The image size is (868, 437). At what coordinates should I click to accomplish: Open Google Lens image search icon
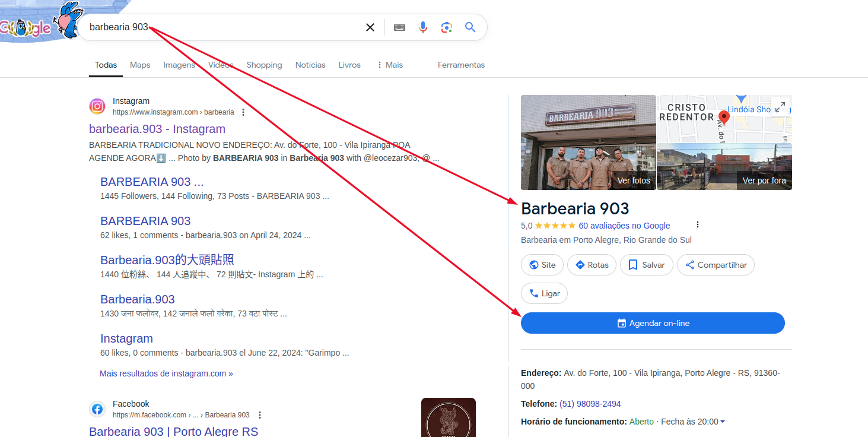(446, 27)
